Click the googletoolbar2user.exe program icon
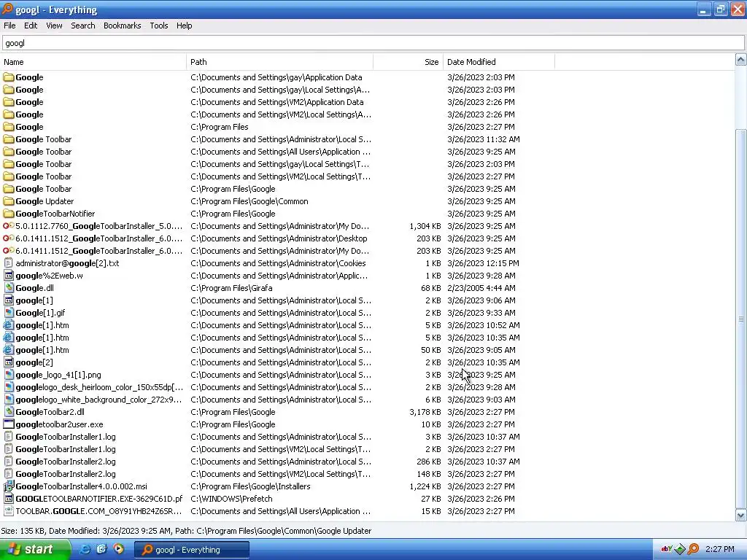The width and height of the screenshot is (747, 560). [x=9, y=424]
